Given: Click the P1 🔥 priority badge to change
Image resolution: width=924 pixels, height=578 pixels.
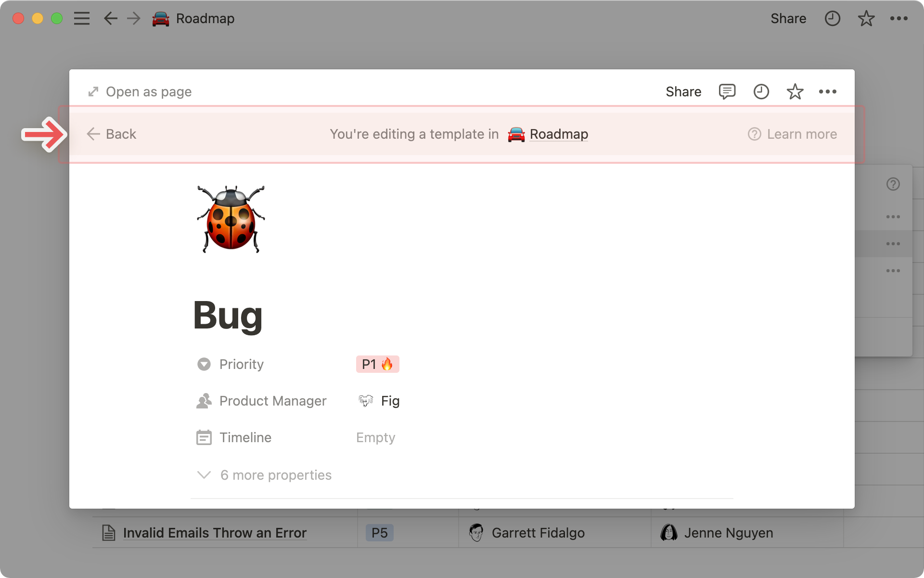Looking at the screenshot, I should pyautogui.click(x=376, y=364).
